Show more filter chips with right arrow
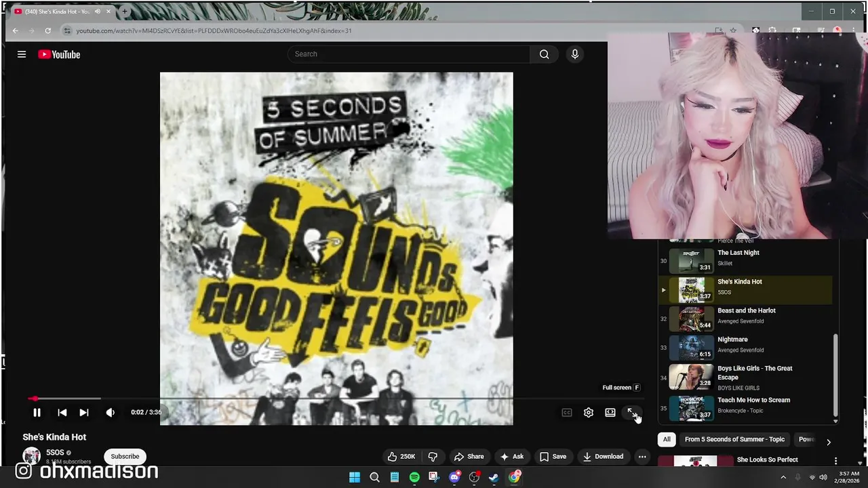Viewport: 868px width, 488px height. (828, 441)
